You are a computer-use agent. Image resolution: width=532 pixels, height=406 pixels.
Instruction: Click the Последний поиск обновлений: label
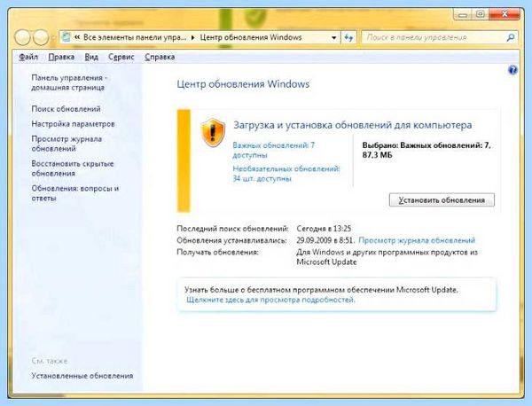232,229
